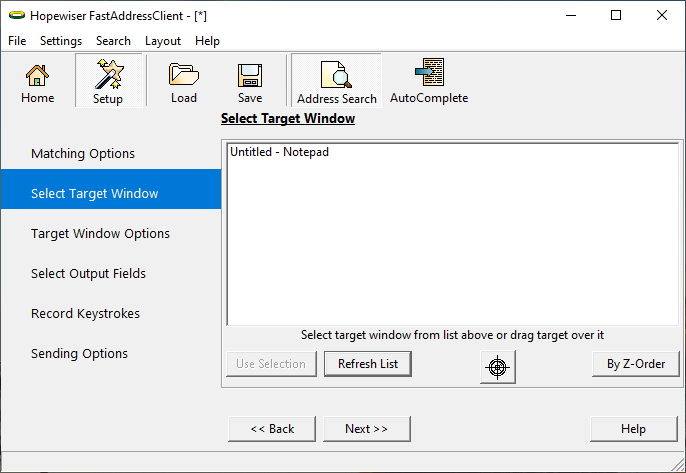Sort windows with By Z-Order button

pyautogui.click(x=636, y=364)
